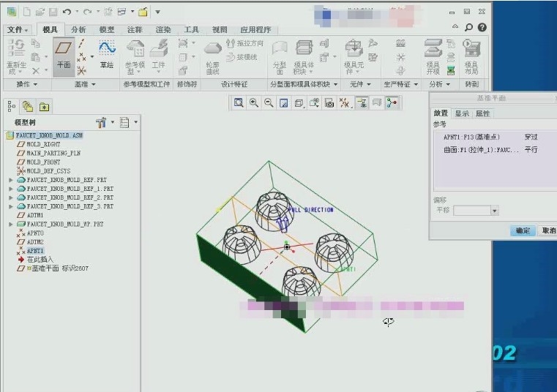The height and width of the screenshot is (392, 557).
Task: Select the Plane (平面) datum tool
Action: 64,56
